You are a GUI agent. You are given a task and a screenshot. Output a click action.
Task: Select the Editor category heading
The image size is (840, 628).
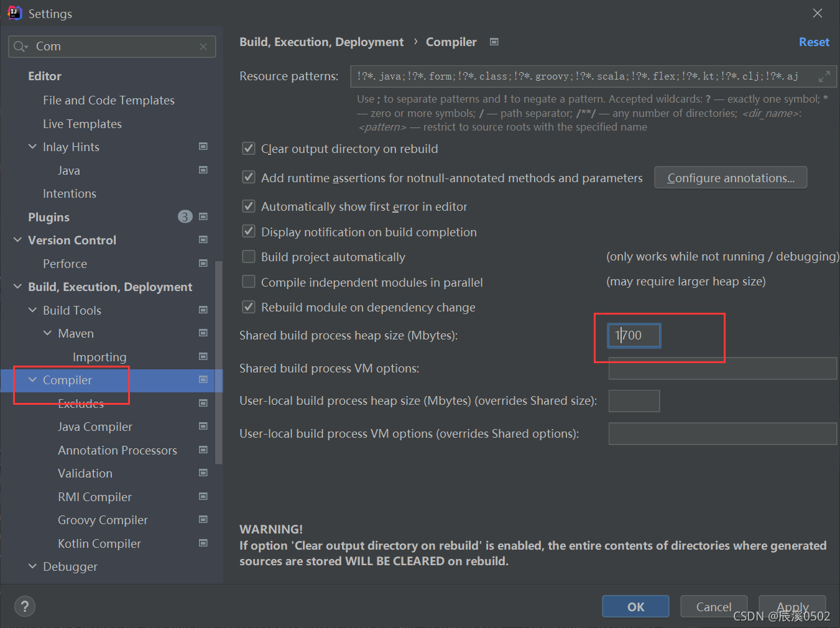pos(45,76)
